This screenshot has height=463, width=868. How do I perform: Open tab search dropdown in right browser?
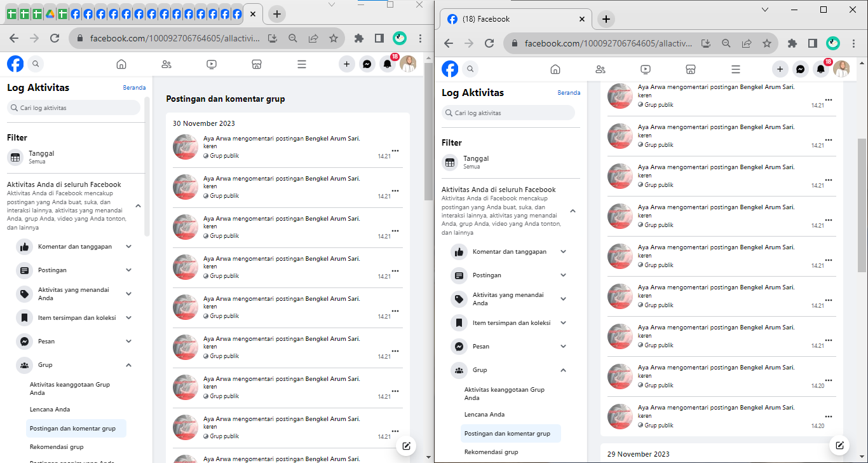click(x=765, y=10)
